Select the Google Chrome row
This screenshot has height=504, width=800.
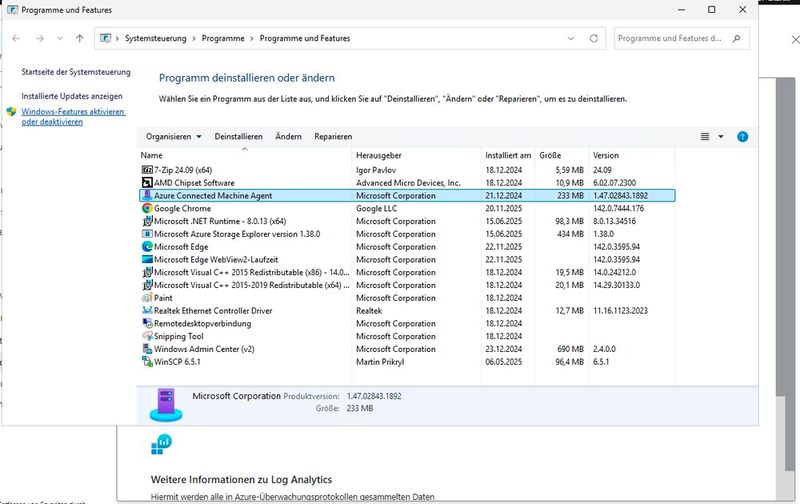coord(407,208)
